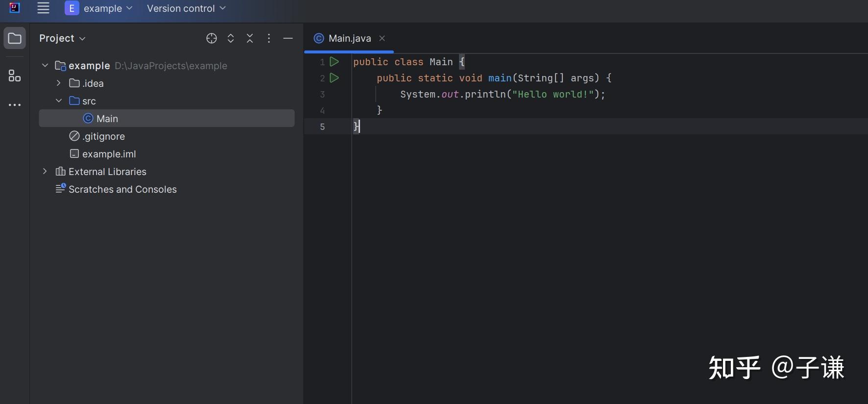Click Collapse All in Project panel

coord(250,38)
